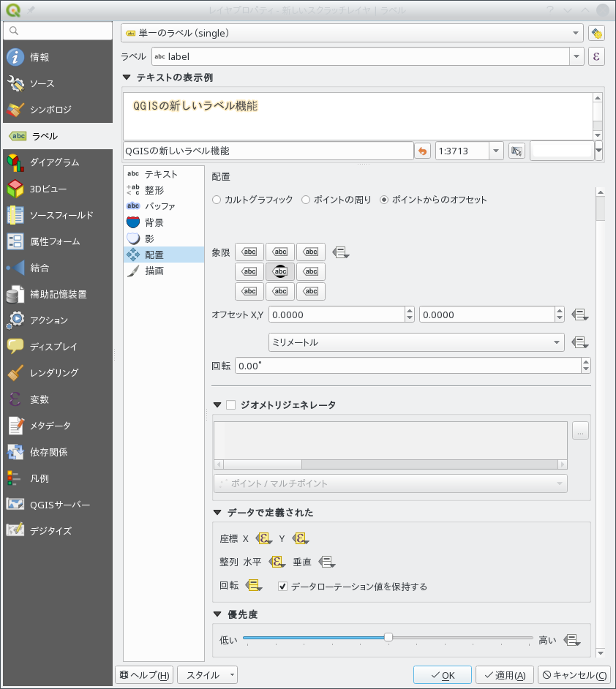The height and width of the screenshot is (689, 616).
Task: Open the label field dropdown arrow
Action: coord(576,56)
